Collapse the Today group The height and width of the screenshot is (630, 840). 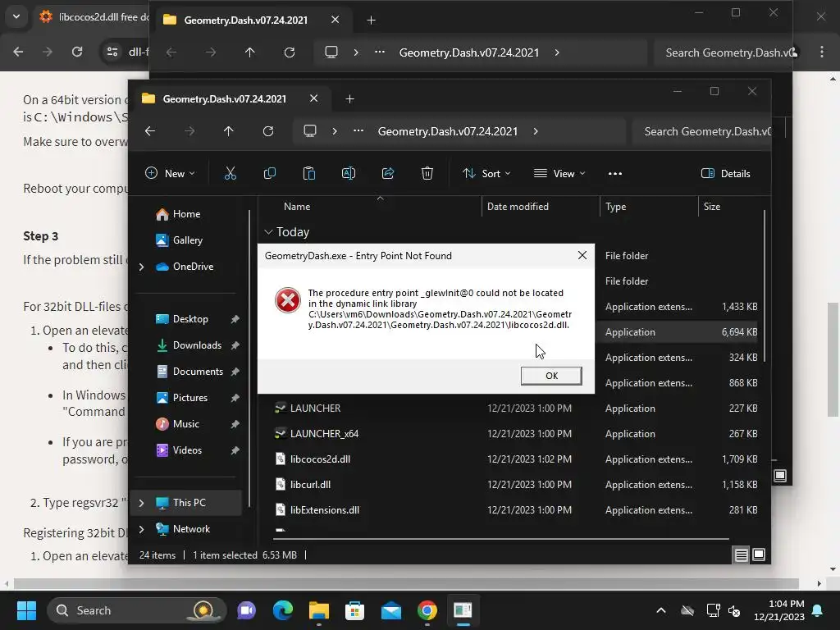pos(268,232)
